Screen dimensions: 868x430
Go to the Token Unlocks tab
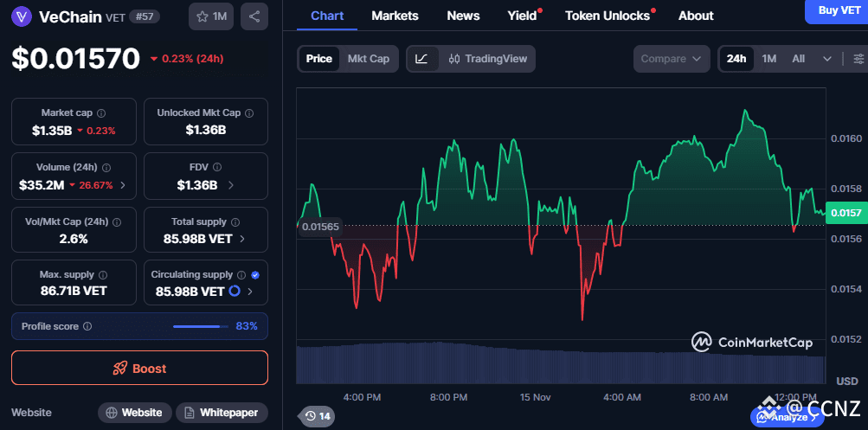[607, 16]
